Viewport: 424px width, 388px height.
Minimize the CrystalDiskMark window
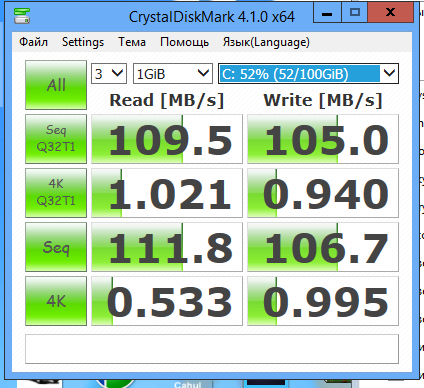[327, 13]
